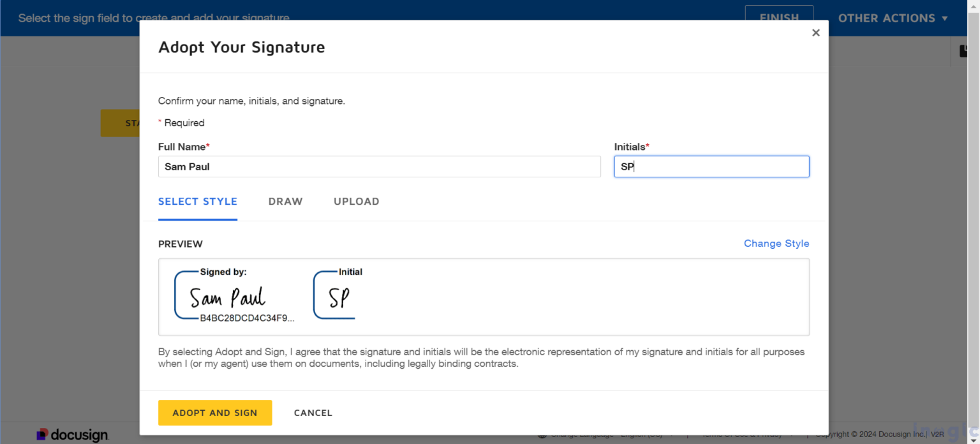The width and height of the screenshot is (980, 444).
Task: Open the UPLOAD tab
Action: click(x=356, y=202)
